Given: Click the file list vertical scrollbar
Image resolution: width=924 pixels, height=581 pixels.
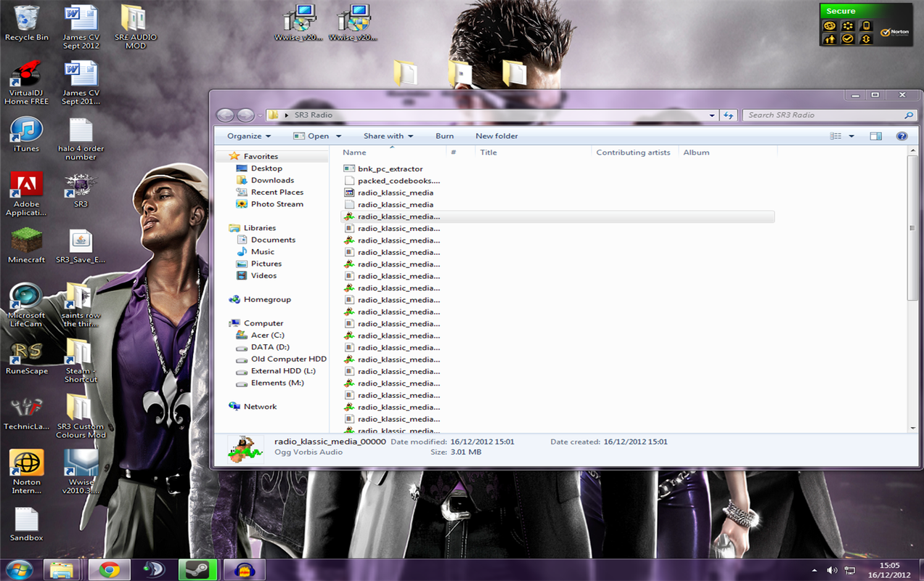Looking at the screenshot, I should pos(912,228).
